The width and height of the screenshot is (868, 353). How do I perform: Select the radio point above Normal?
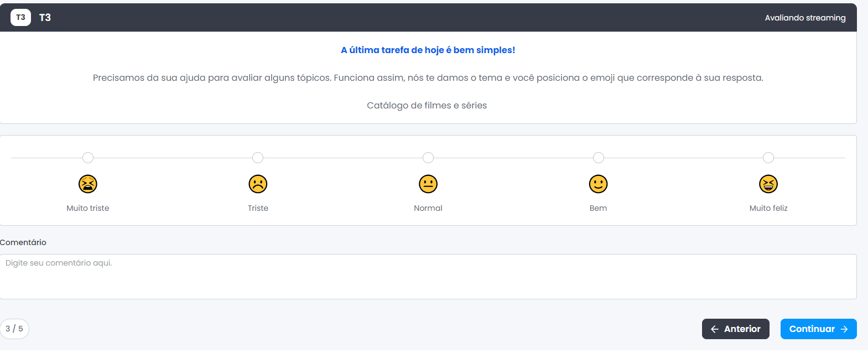click(x=428, y=158)
